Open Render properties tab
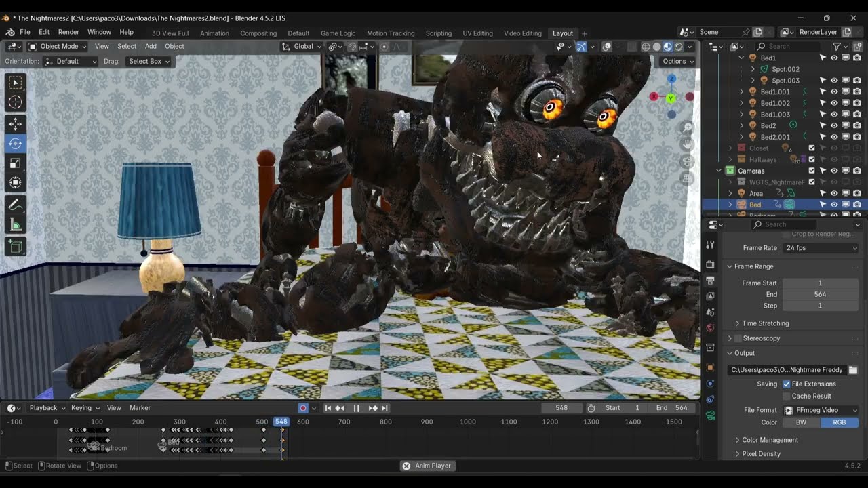The height and width of the screenshot is (488, 868). pyautogui.click(x=710, y=264)
